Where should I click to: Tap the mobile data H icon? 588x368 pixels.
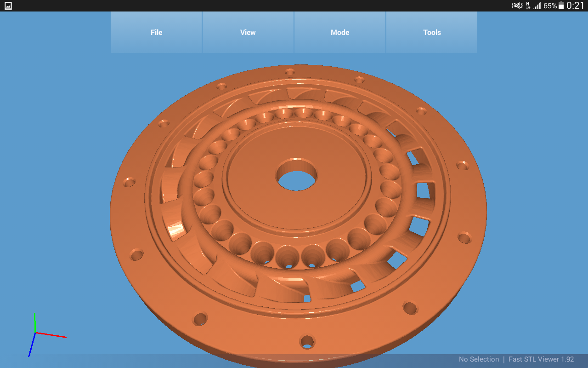coord(528,6)
